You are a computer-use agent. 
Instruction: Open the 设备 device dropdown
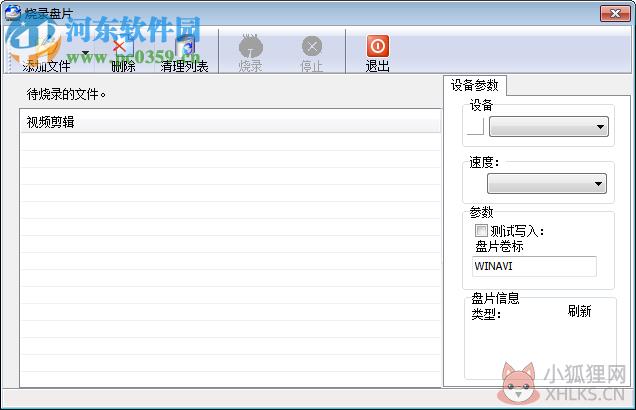[x=548, y=127]
